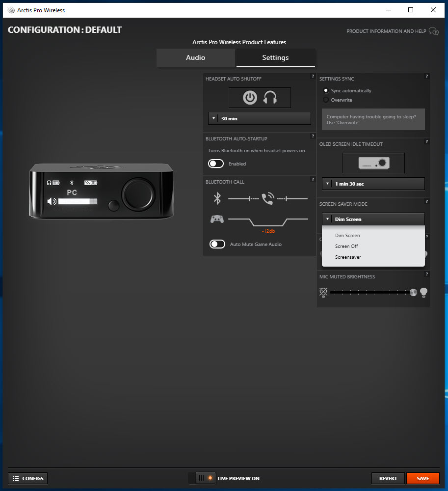
Task: Select Overwrite radio button
Action: [x=326, y=100]
